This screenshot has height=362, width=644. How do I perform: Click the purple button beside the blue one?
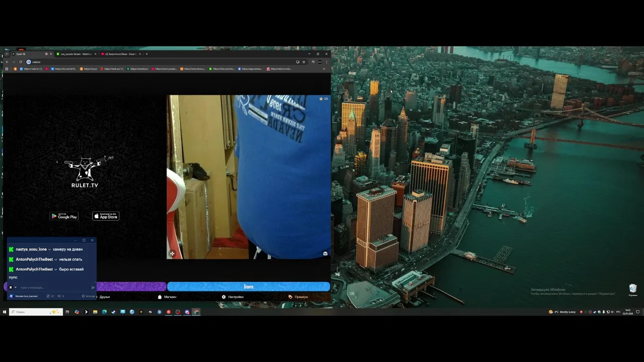tap(131, 287)
